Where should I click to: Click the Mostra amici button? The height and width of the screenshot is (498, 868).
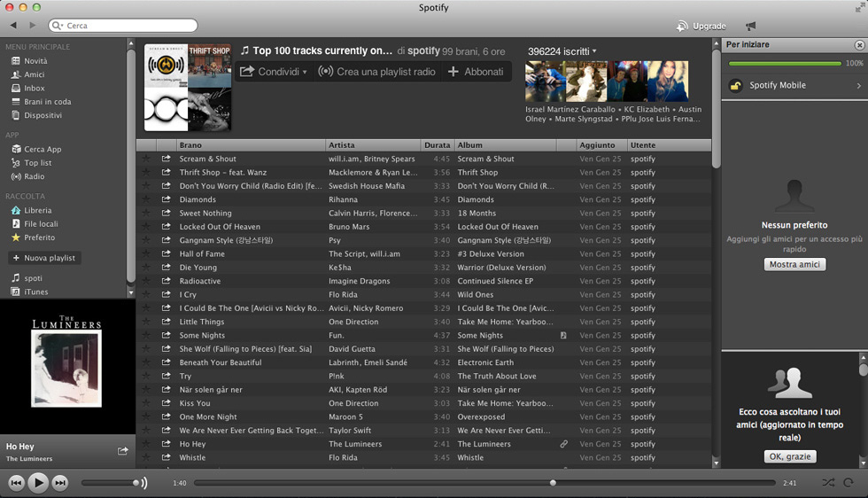click(794, 264)
